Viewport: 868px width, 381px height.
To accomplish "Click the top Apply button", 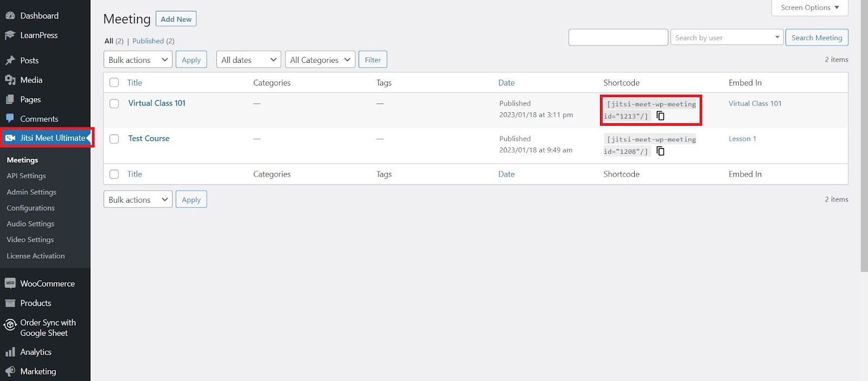I will coord(191,60).
